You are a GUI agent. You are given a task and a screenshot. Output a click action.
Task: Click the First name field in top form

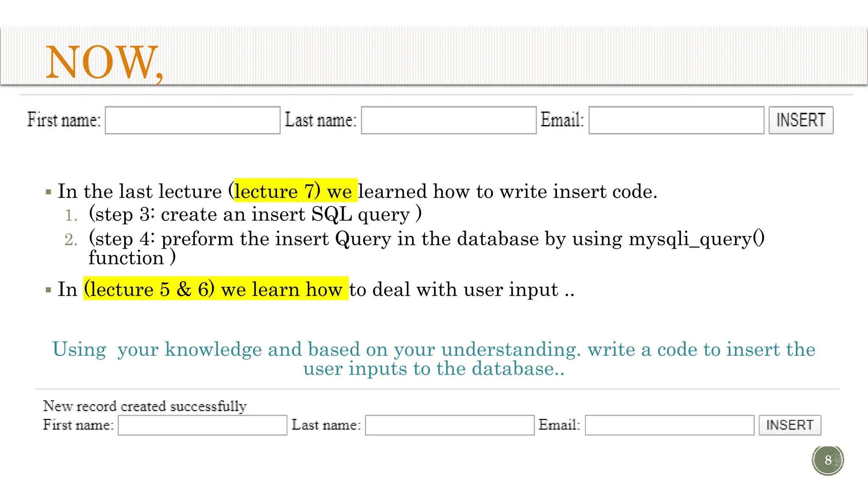193,120
